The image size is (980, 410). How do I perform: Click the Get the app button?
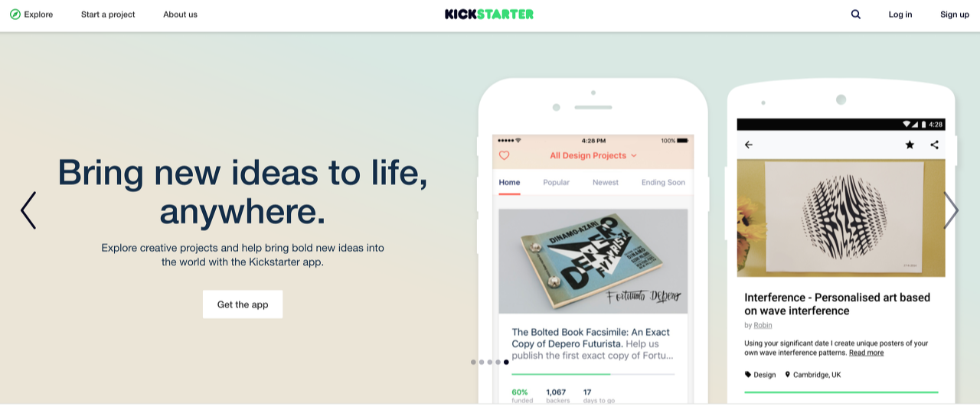[x=243, y=304]
